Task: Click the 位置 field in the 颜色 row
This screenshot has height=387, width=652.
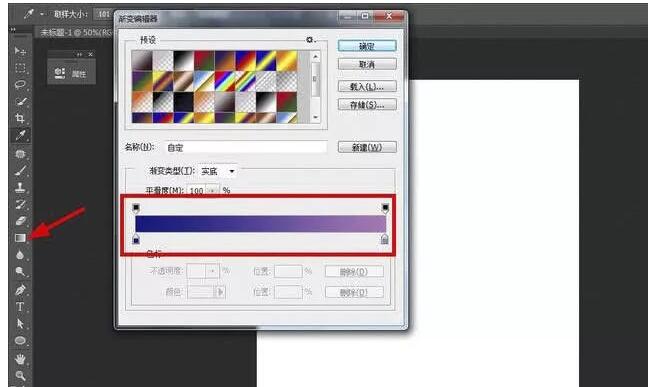Action: pyautogui.click(x=288, y=292)
